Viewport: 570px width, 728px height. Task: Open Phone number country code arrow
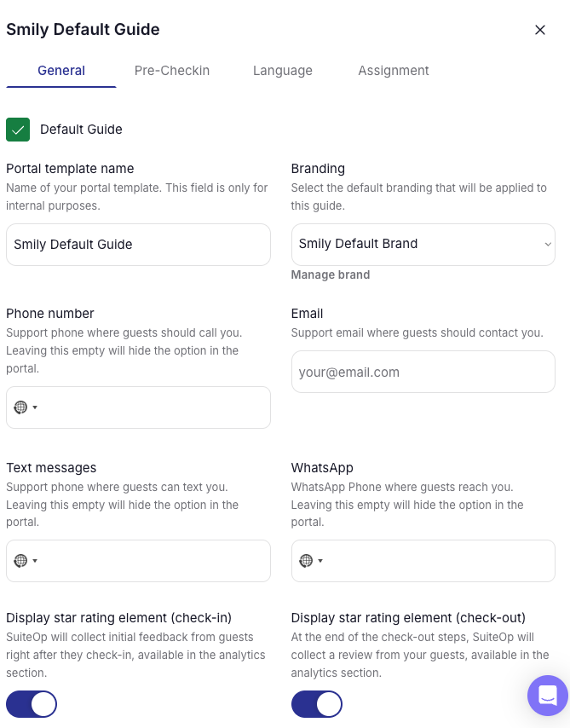point(35,407)
